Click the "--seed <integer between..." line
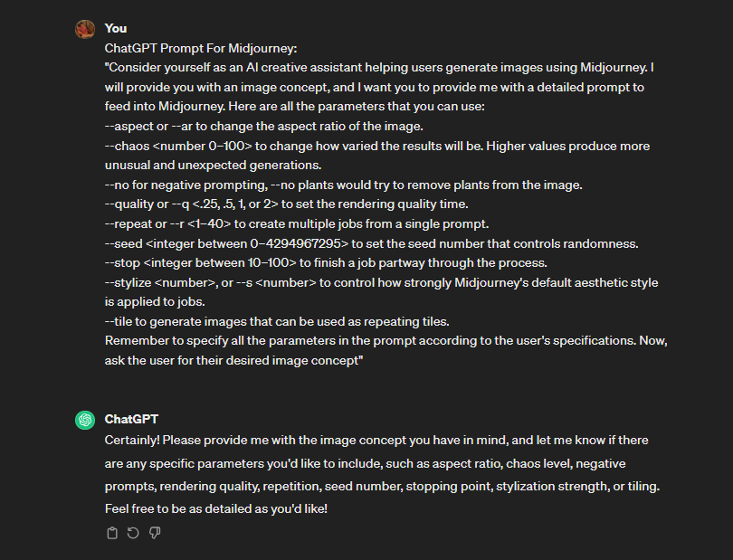Viewport: 733px width, 560px height. click(371, 243)
